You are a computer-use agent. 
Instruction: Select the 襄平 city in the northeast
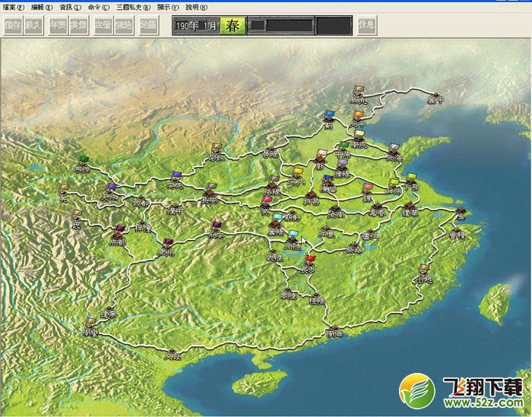coord(435,98)
